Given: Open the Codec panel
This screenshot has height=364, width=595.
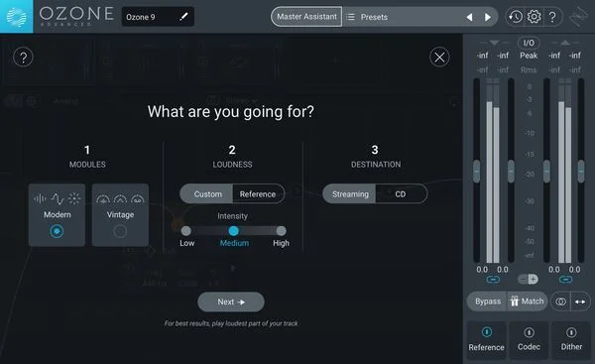Looking at the screenshot, I should [529, 340].
